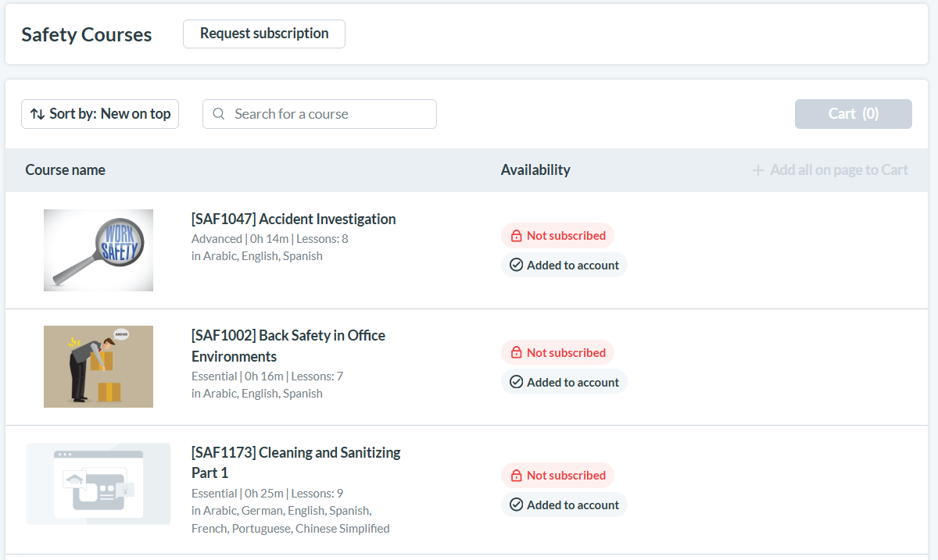Click lock icon in Cleaning and Sanitizing row
The height and width of the screenshot is (560, 938).
(516, 476)
